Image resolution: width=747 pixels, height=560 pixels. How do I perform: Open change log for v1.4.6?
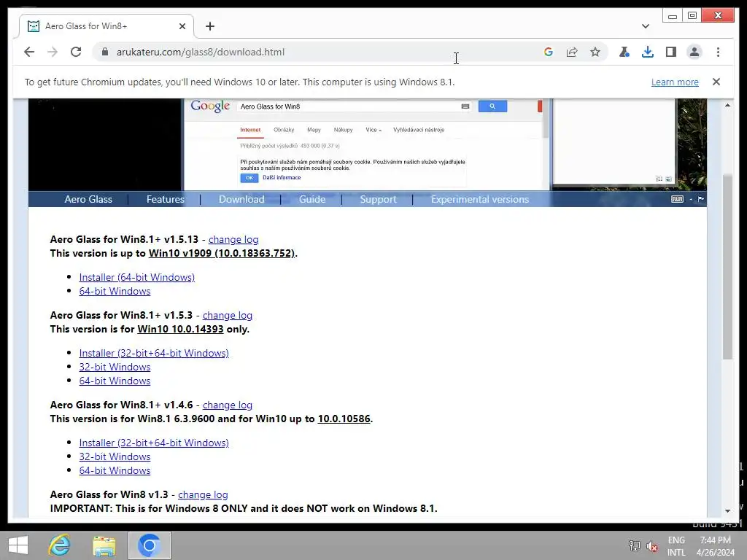(x=228, y=405)
